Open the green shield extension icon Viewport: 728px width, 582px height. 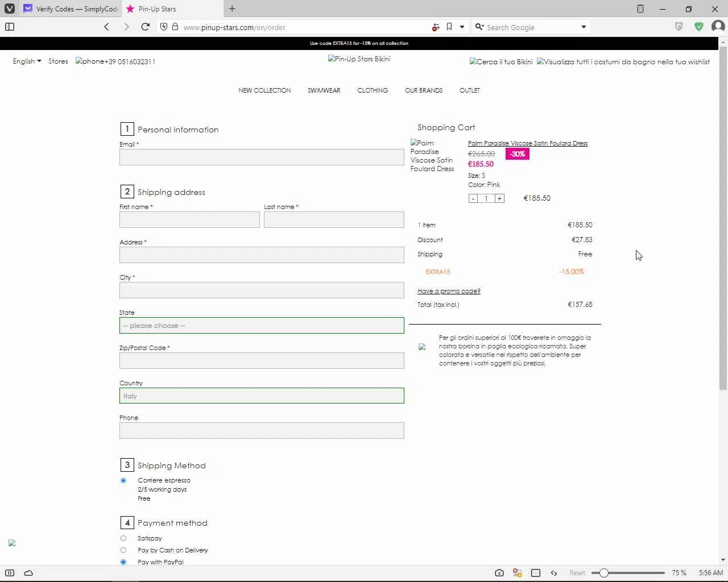pyautogui.click(x=699, y=27)
